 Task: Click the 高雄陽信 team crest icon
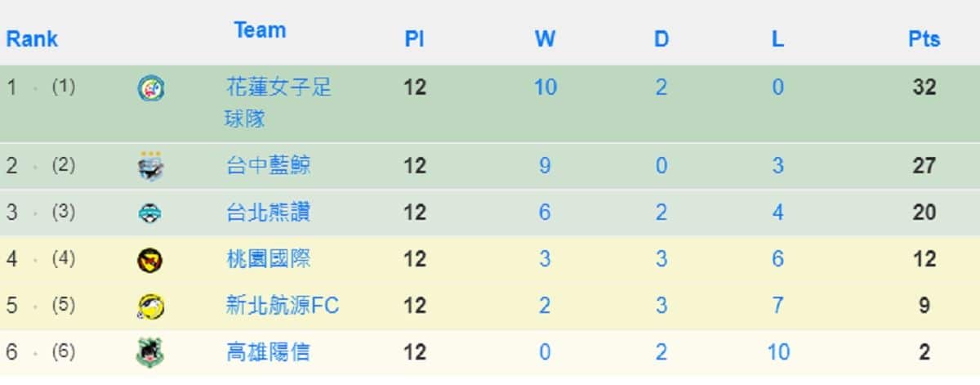pos(151,353)
